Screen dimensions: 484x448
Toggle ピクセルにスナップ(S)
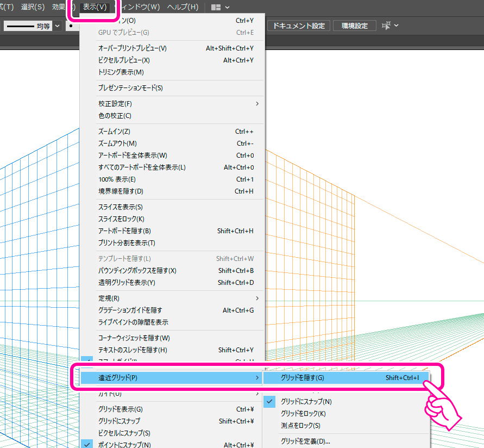(x=171, y=433)
